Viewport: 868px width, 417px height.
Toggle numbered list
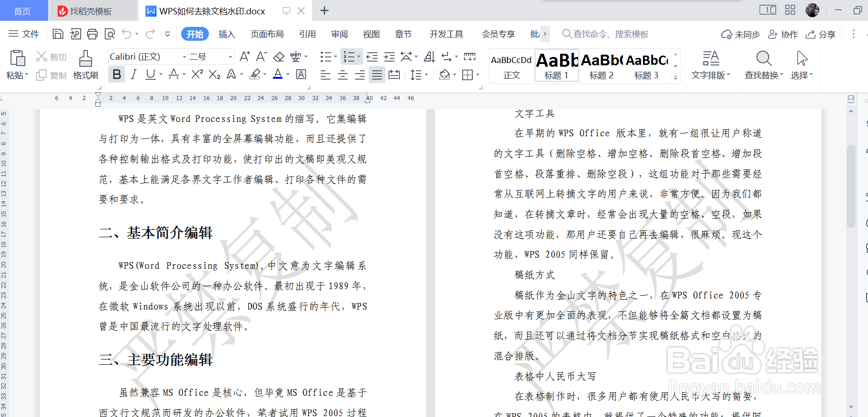pyautogui.click(x=349, y=57)
